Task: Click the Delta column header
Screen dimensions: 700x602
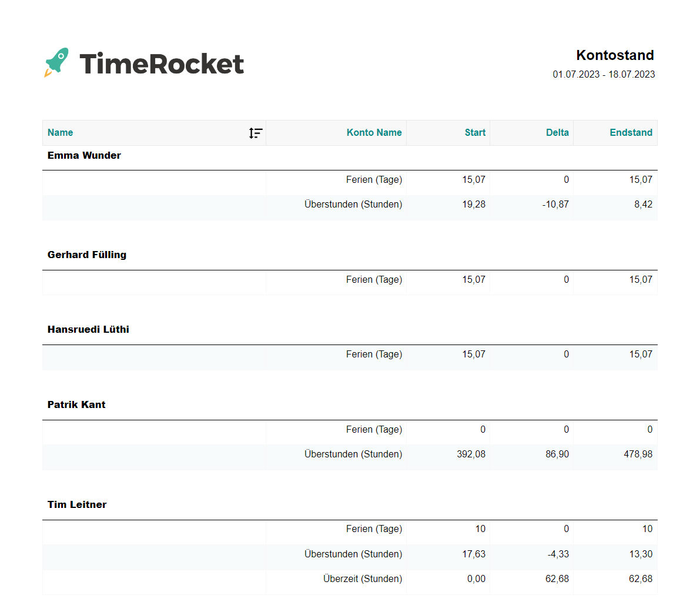Action: [557, 133]
